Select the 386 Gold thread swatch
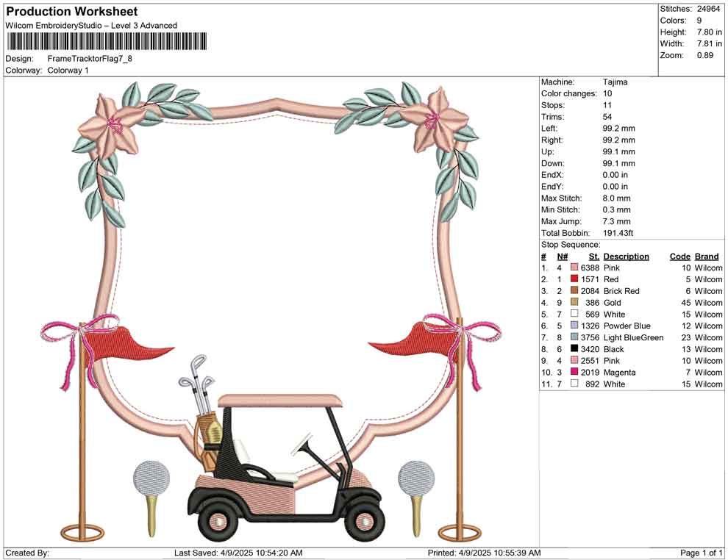This screenshot has height=560, width=728. coord(575,303)
